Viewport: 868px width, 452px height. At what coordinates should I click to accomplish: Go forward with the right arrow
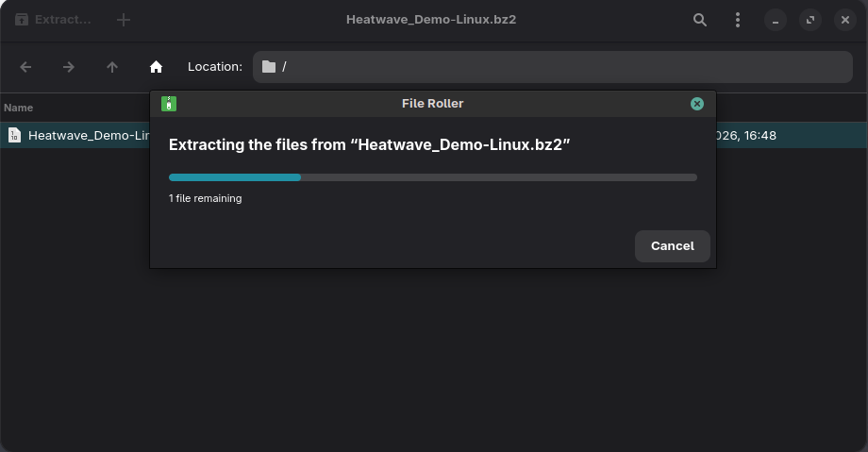coord(69,67)
